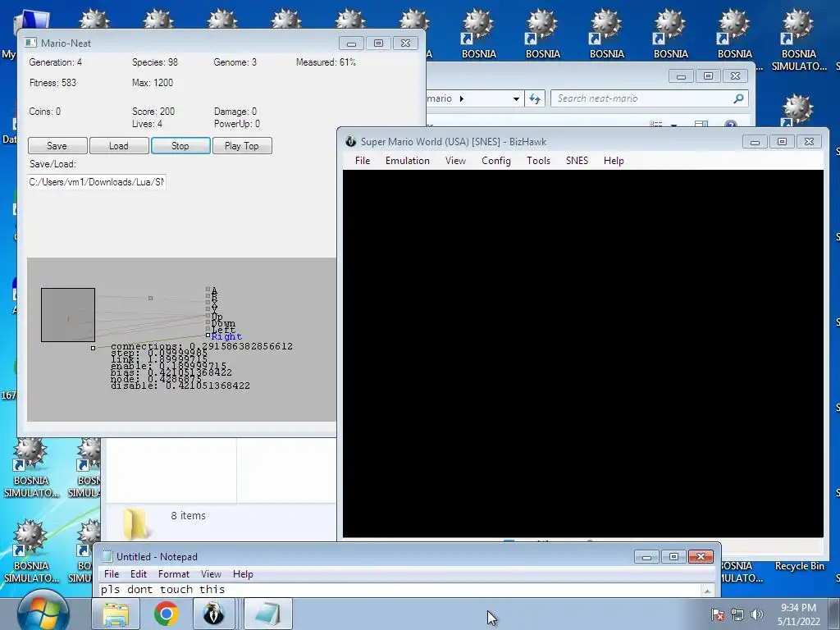
Task: Click the 'Lives: 4' label
Action: pos(148,124)
